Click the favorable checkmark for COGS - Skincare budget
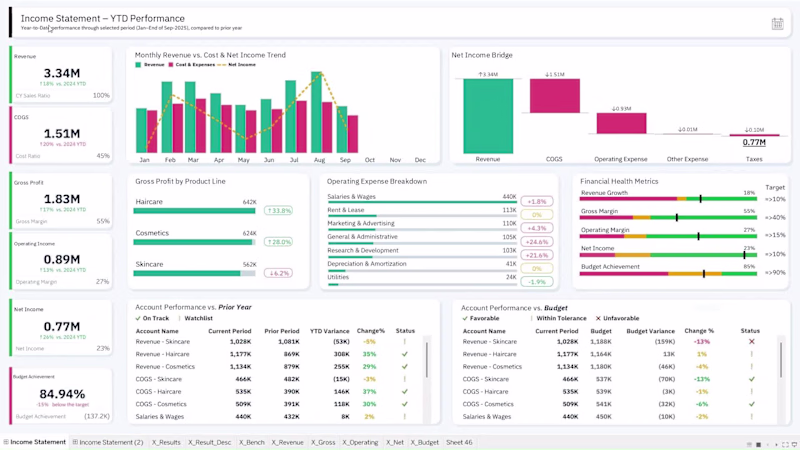This screenshot has height=450, width=800. [752, 379]
